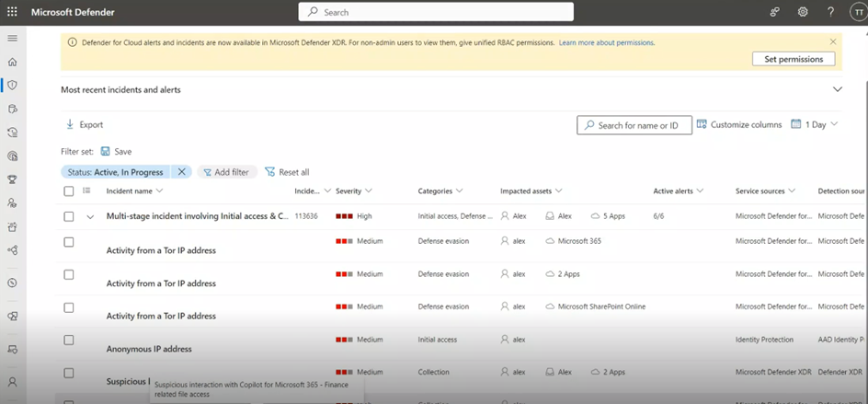Click the Microsoft Defender title

(73, 12)
